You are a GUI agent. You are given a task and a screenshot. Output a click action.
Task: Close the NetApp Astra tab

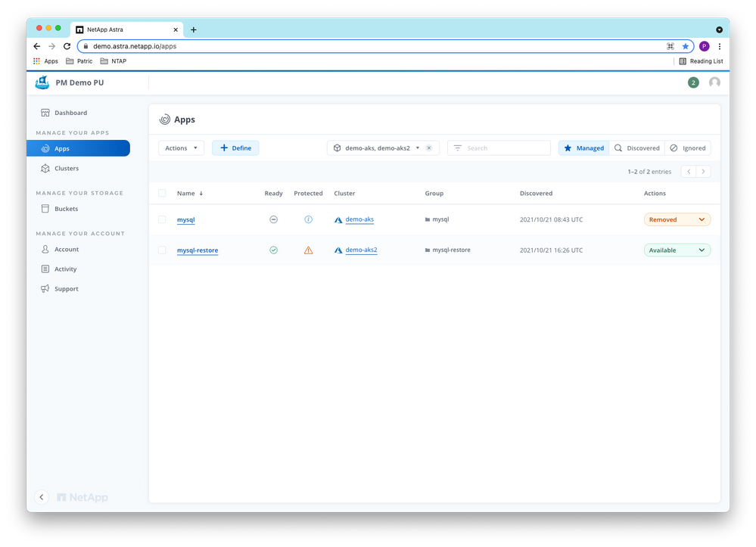[x=176, y=30]
